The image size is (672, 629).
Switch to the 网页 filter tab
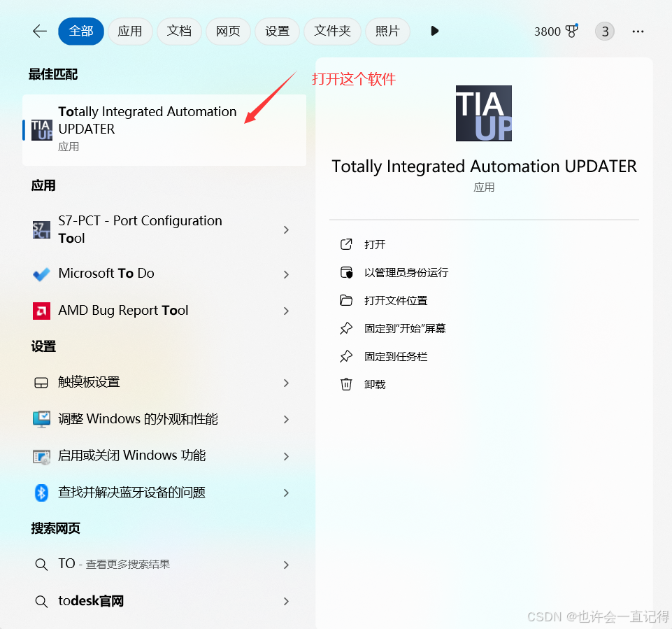tap(228, 31)
